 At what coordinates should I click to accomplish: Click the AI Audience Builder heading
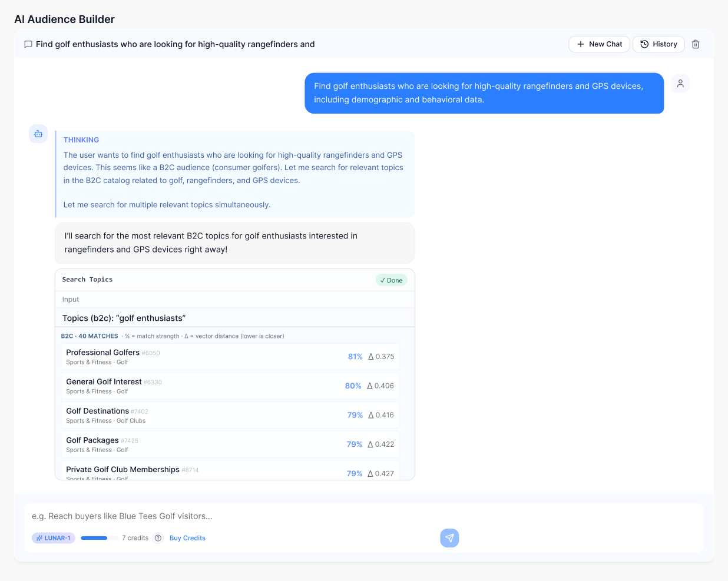(x=64, y=19)
